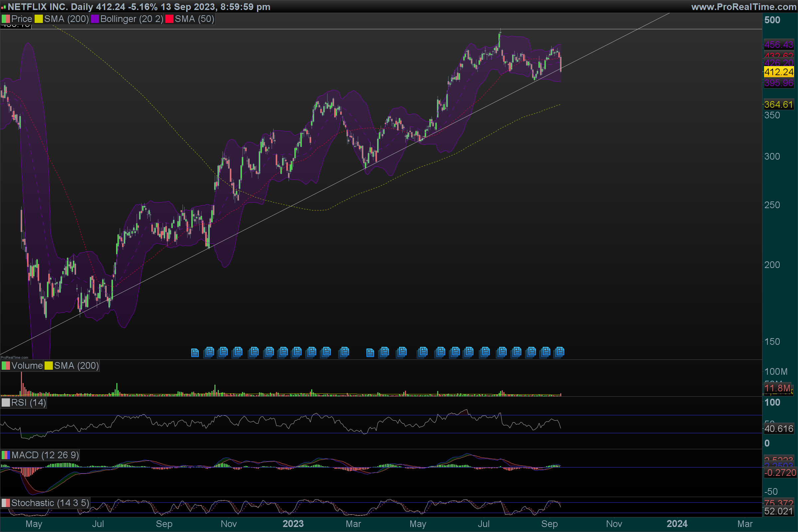
Task: Click the Volume legend bar icon
Action: [5, 366]
